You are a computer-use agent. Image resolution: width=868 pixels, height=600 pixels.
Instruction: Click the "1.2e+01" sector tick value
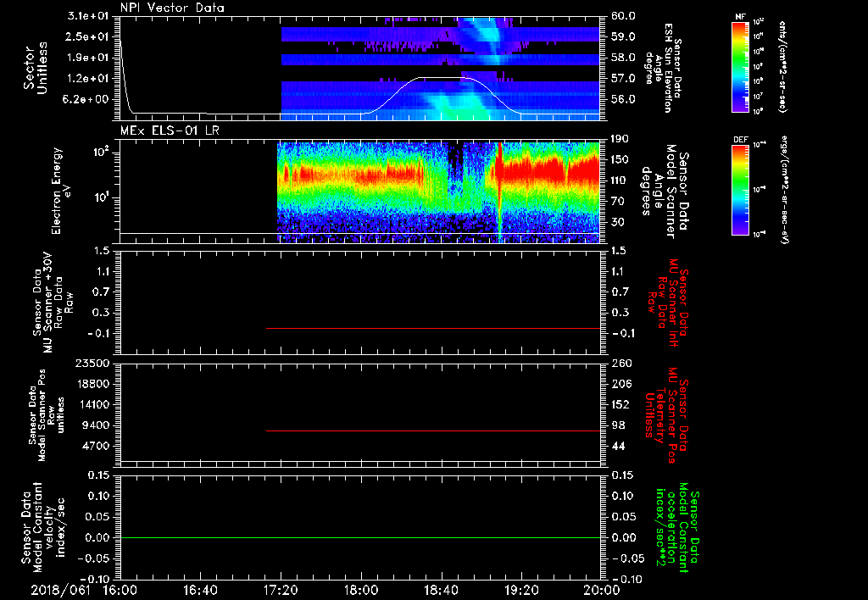point(88,79)
